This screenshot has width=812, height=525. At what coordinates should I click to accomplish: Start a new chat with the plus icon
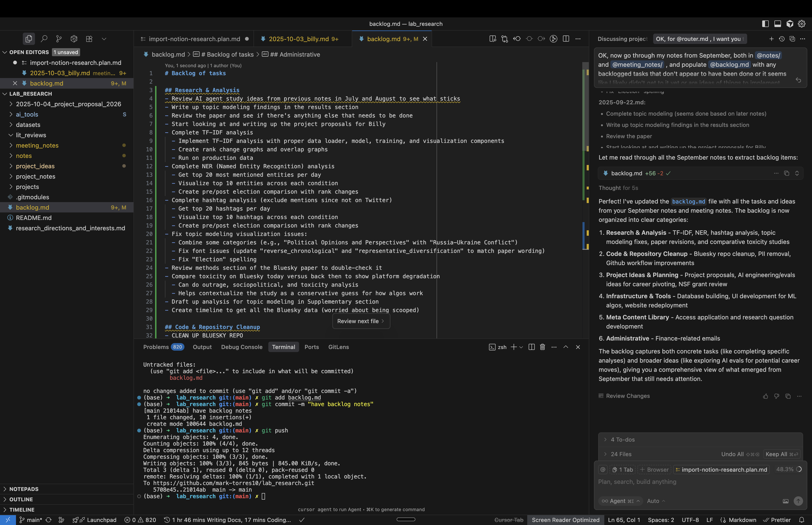click(771, 39)
